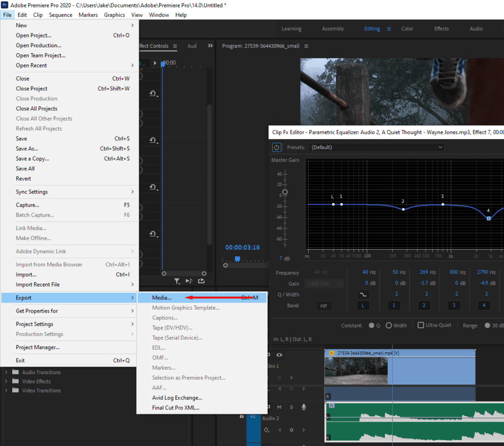Click Save As... in File menu
The image size is (504, 446).
69,149
